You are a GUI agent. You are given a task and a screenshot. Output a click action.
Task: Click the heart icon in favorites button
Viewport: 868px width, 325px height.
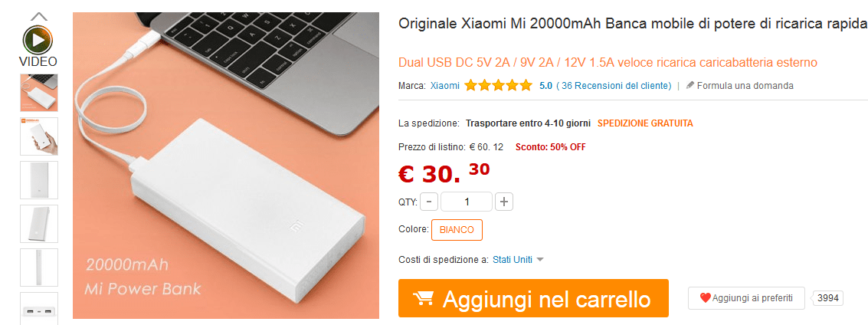click(x=706, y=298)
